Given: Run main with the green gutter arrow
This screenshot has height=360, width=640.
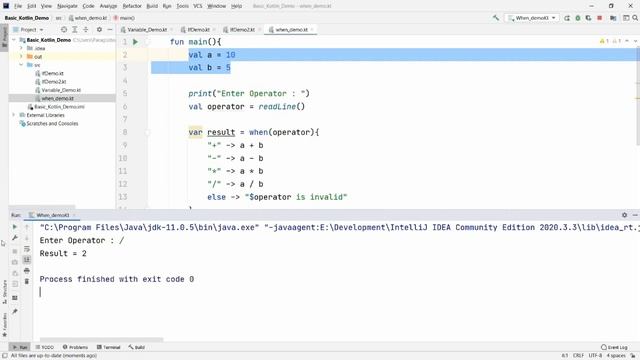Looking at the screenshot, I should point(135,42).
